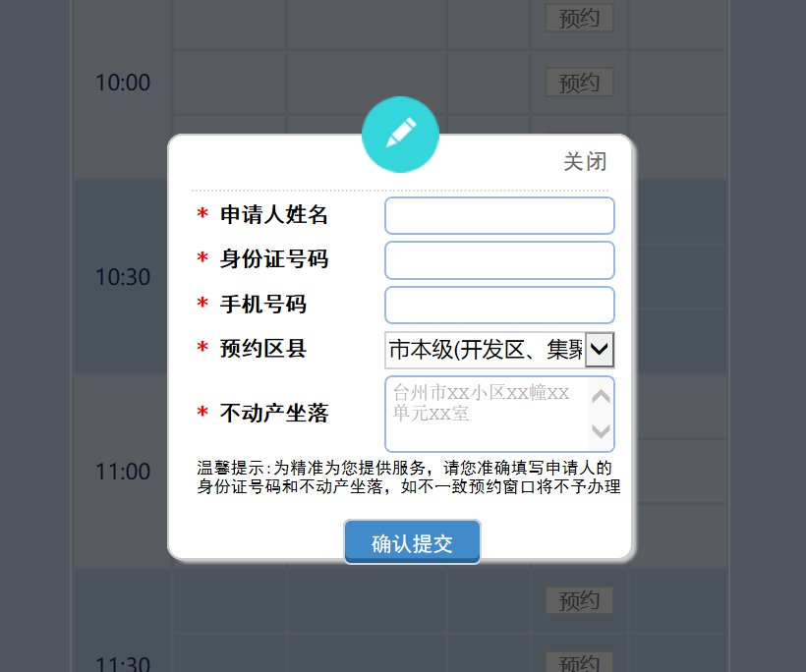The height and width of the screenshot is (672, 806).
Task: Click inside the 不动产坐落 address textarea
Action: 488,414
